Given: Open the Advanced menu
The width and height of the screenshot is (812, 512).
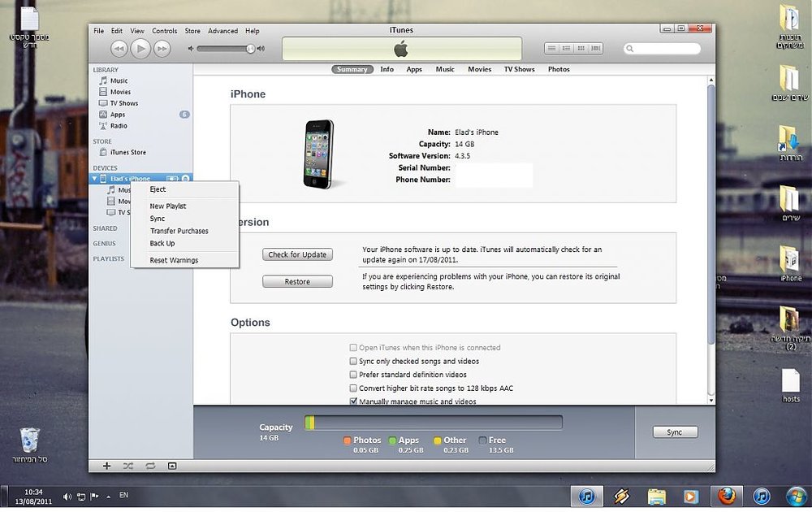Looking at the screenshot, I should click(x=222, y=31).
